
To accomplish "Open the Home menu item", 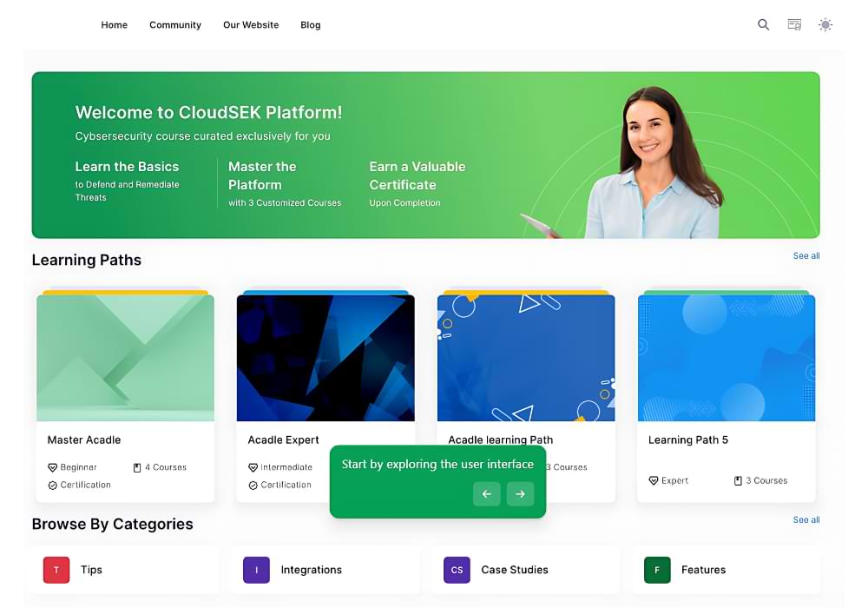I will (x=115, y=25).
